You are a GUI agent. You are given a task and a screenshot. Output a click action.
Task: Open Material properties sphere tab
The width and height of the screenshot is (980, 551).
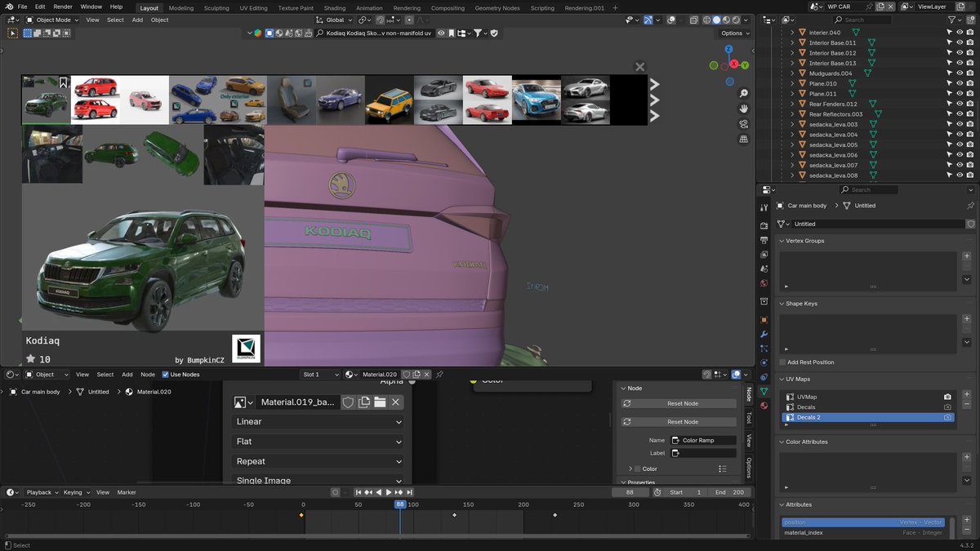(764, 405)
